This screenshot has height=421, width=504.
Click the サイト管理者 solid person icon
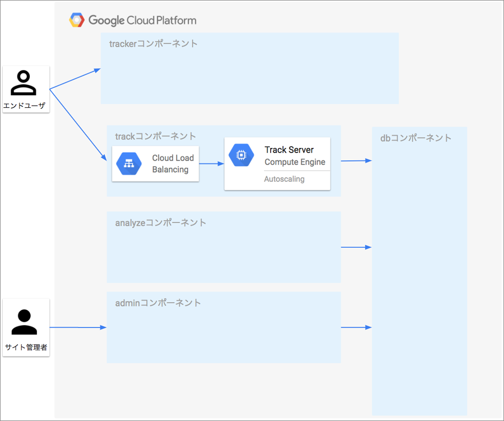coord(24,322)
